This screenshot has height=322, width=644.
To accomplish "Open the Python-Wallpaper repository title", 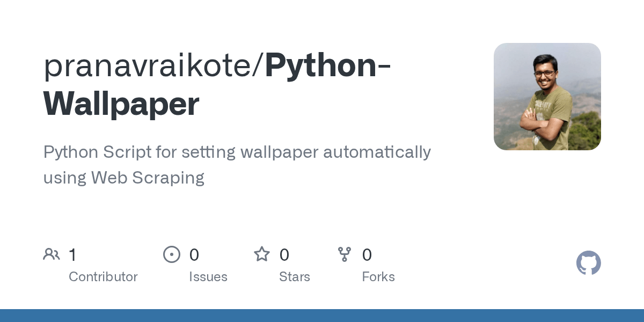I will click(x=216, y=84).
